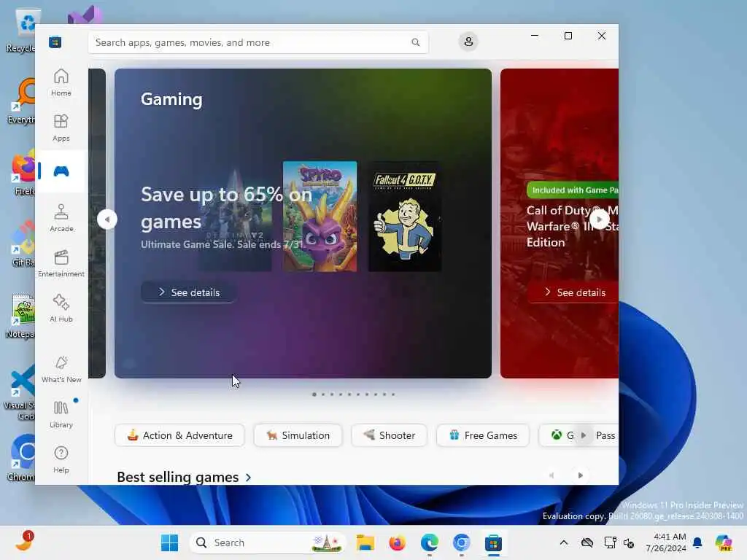This screenshot has width=747, height=560.
Task: Open the Library section
Action: pyautogui.click(x=61, y=414)
